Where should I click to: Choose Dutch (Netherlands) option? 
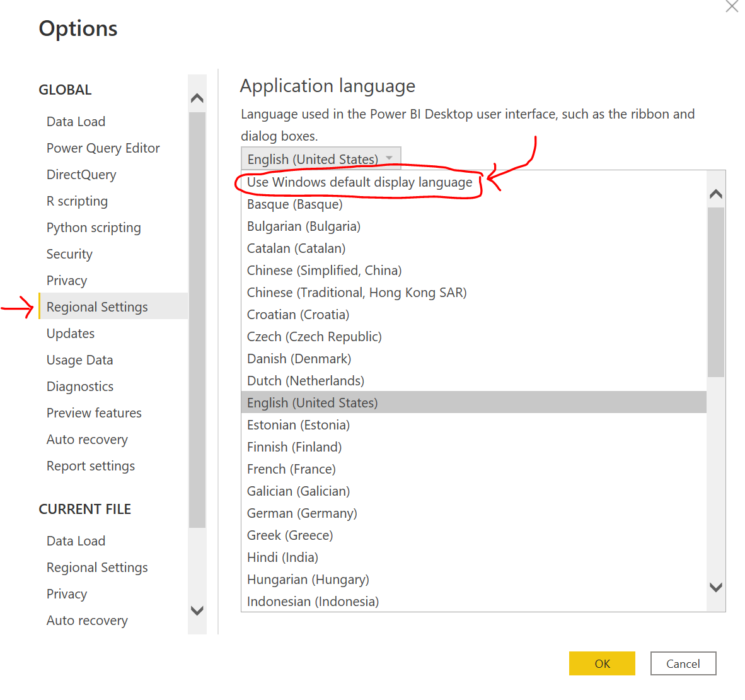coord(474,381)
